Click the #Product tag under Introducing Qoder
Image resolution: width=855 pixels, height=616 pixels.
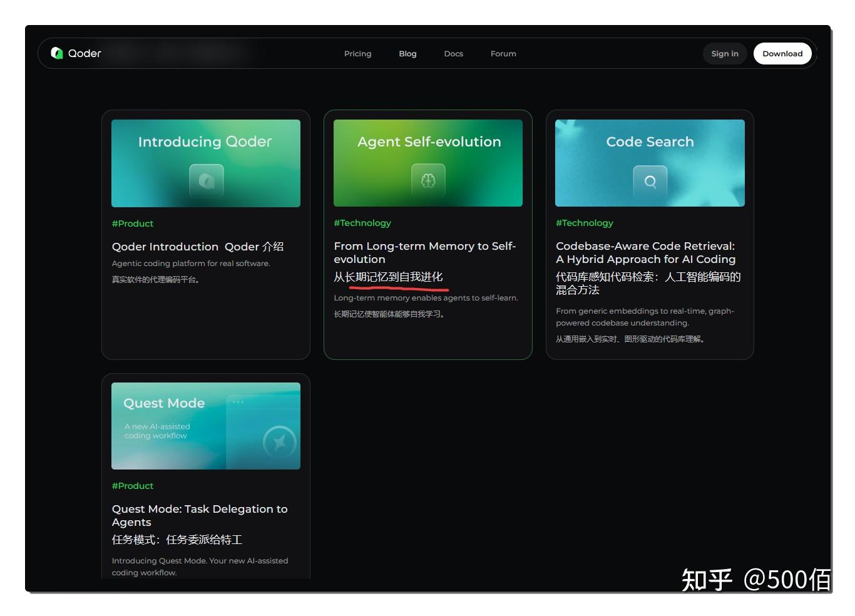(133, 223)
